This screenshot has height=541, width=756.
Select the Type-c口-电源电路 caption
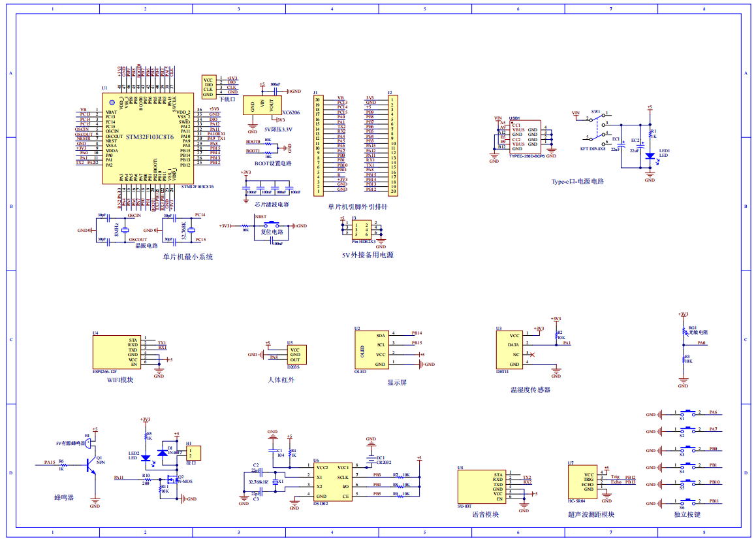click(x=577, y=181)
